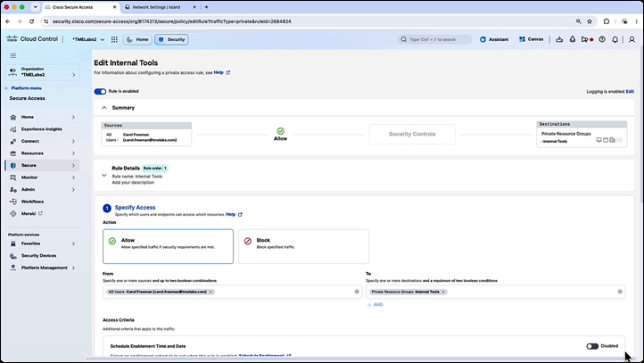Open Meraki external link in sidebar

40,213
